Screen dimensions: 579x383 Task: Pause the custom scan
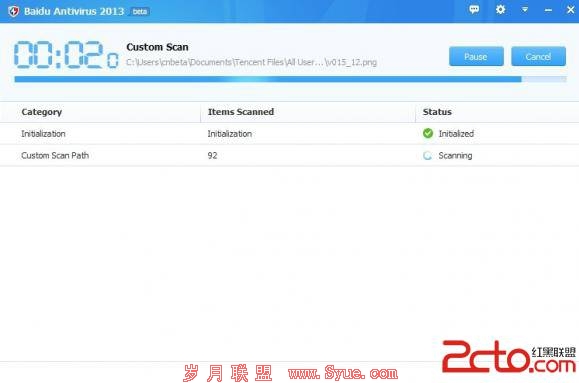point(476,57)
